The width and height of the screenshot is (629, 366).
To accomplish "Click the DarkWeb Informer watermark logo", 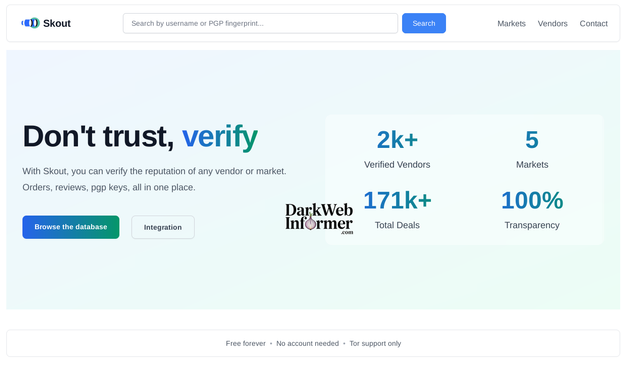I will [x=319, y=219].
